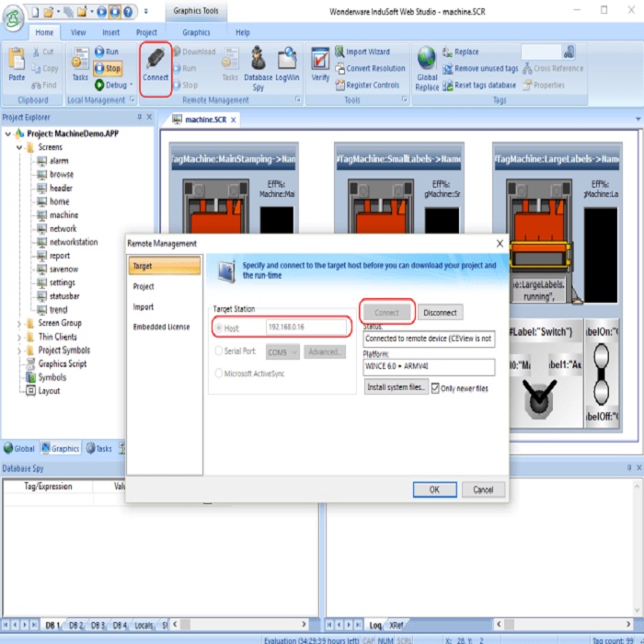Open the Insert ribbon tab
Viewport: 644px width, 644px height.
point(111,32)
